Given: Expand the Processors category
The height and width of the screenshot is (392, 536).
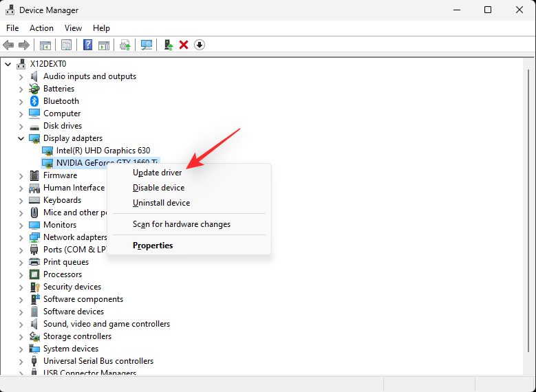Looking at the screenshot, I should (21, 274).
